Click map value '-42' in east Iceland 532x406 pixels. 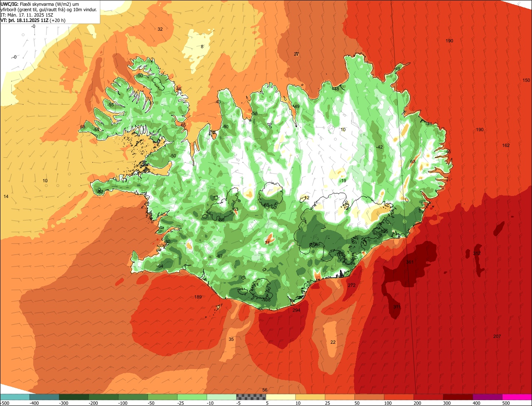point(379,147)
